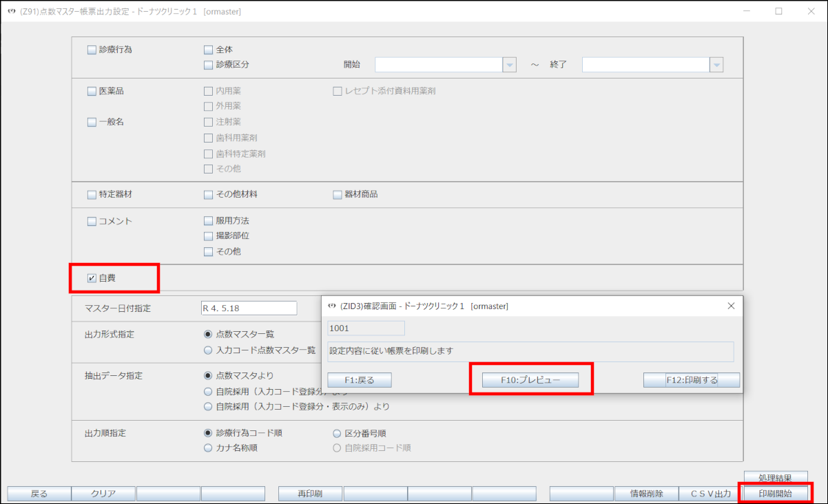Image resolution: width=828 pixels, height=504 pixels.
Task: Click the クリア button
Action: click(103, 493)
